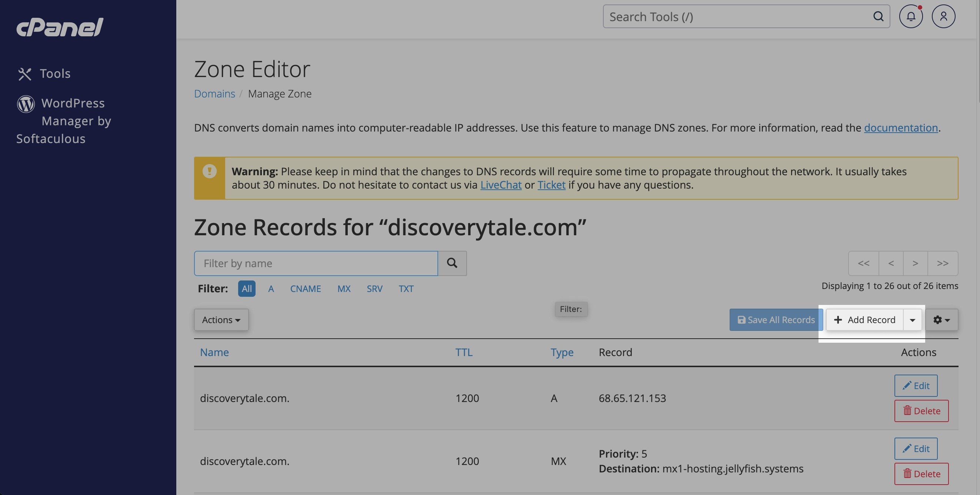
Task: Go to the last page of records
Action: coord(942,263)
